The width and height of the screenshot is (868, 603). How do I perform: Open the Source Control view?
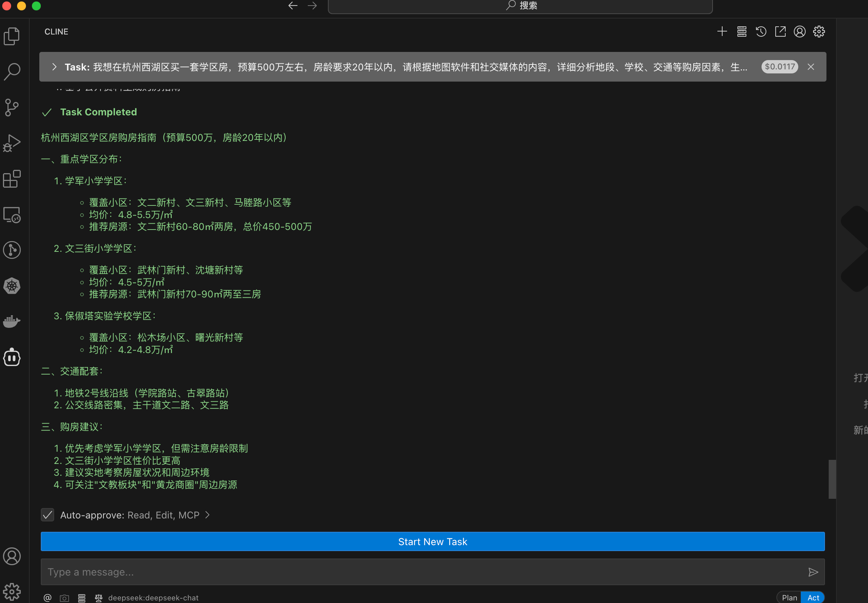[x=12, y=107]
